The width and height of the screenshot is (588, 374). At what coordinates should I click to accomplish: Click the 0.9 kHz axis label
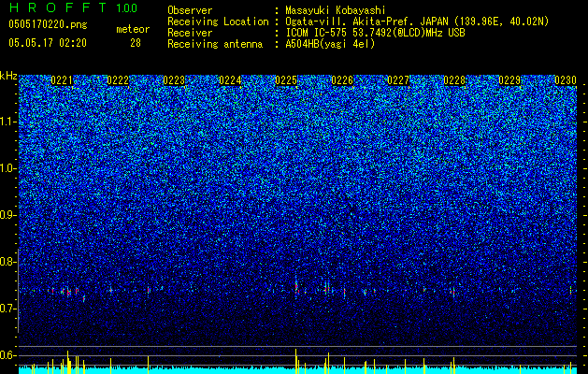coord(8,215)
